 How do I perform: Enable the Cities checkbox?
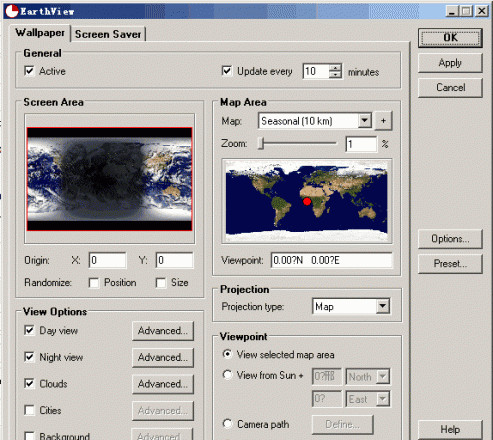click(x=29, y=410)
